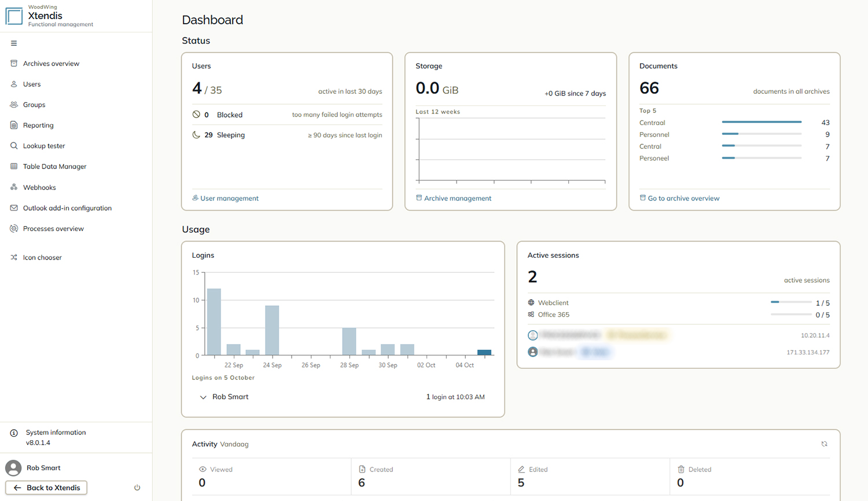This screenshot has height=501, width=868.
Task: Click the session avatar for 171.33.134.177
Action: click(533, 352)
